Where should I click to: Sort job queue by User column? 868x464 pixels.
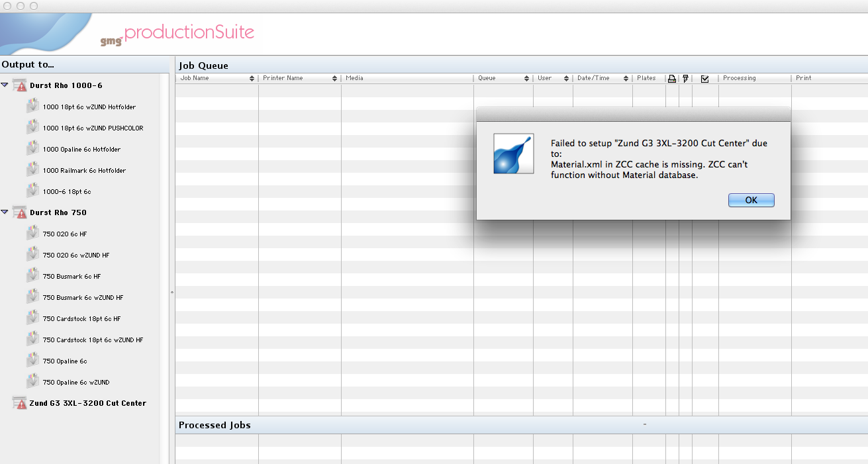553,78
